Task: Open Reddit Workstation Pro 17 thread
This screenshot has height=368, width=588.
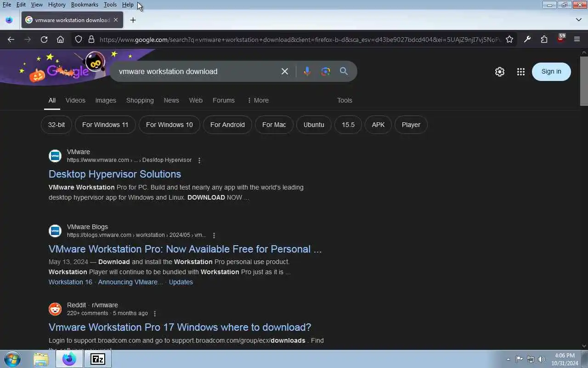Action: pos(180,327)
